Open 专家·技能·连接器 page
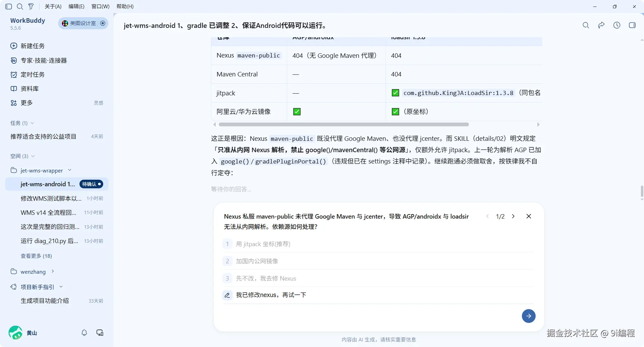This screenshot has width=644, height=347. [43, 61]
